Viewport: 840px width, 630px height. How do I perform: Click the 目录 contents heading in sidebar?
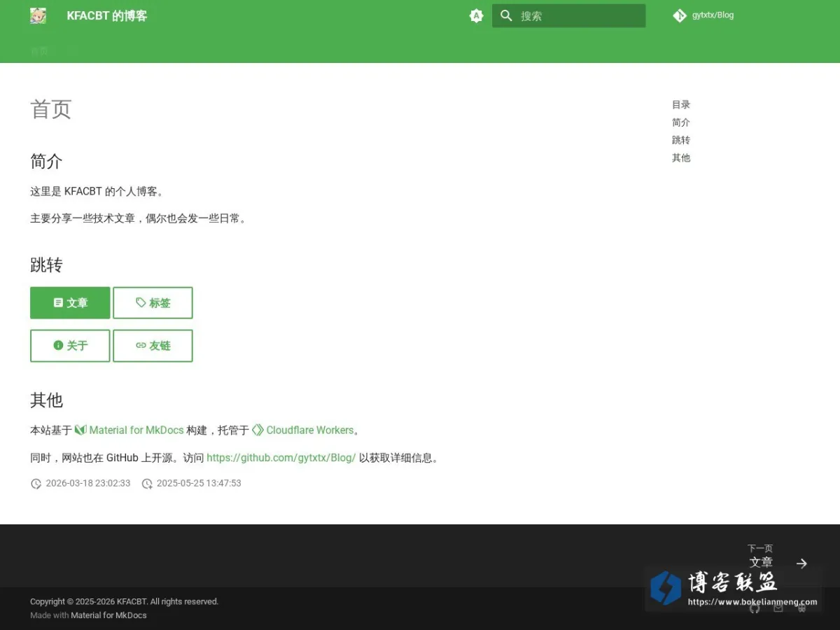[x=681, y=104]
